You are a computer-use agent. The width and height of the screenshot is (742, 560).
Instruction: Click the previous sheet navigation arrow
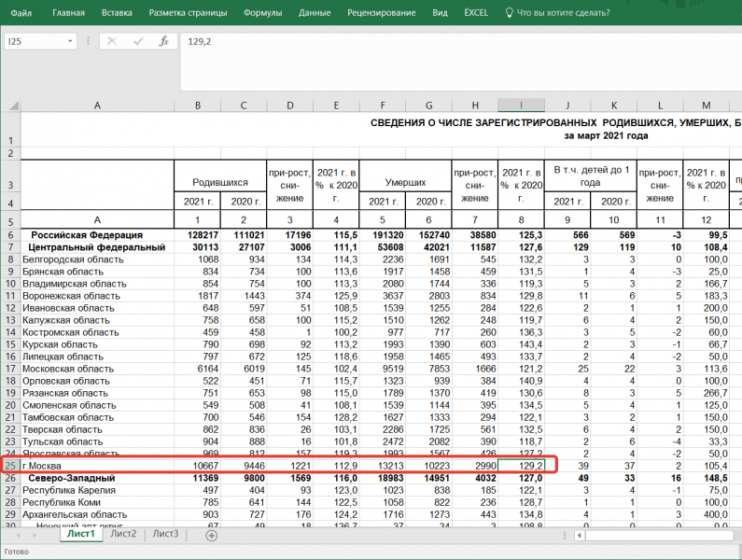[19, 536]
